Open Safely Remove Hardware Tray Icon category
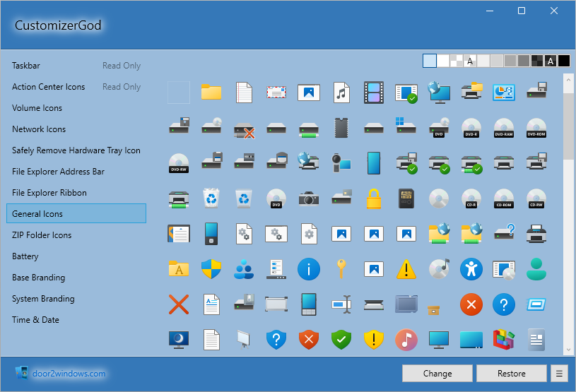This screenshot has width=576, height=392. [76, 150]
